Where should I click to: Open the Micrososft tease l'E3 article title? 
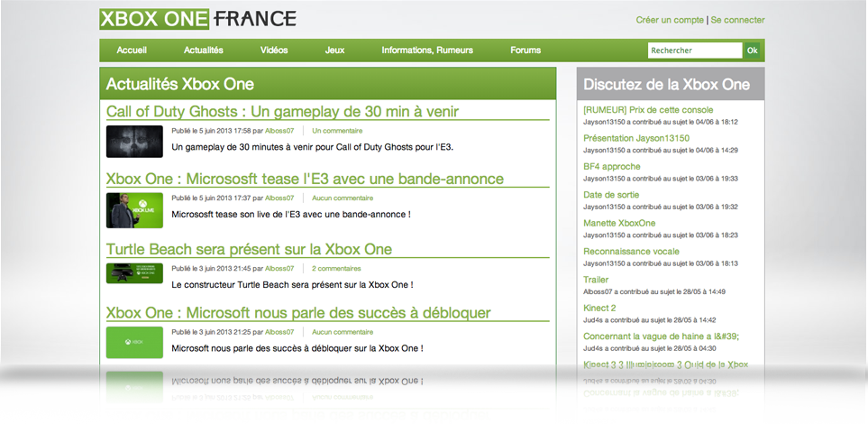[305, 179]
